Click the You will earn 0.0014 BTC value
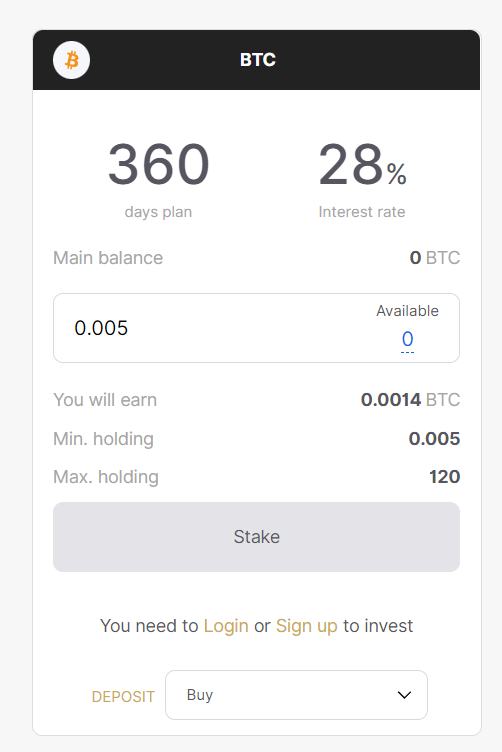502x752 pixels. tap(410, 400)
